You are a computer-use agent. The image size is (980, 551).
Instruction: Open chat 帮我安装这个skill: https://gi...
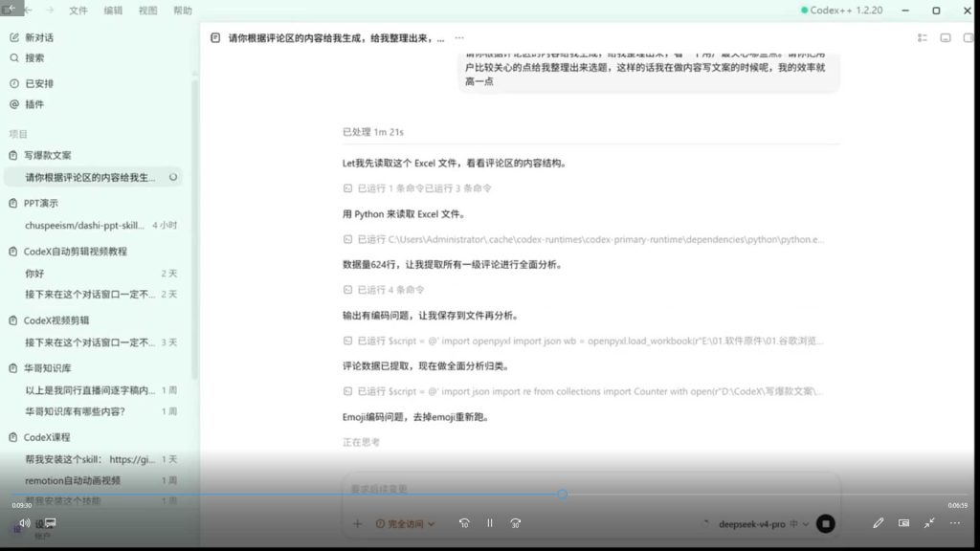[94, 459]
